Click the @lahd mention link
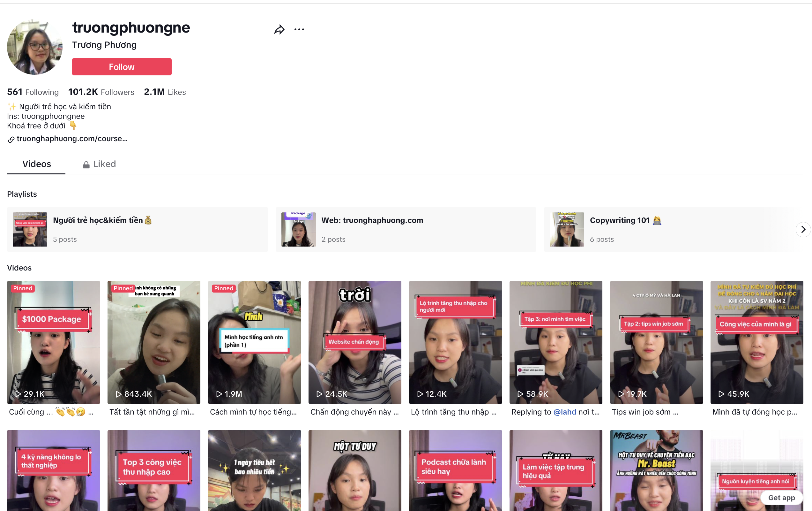812x511 pixels. pos(564,412)
